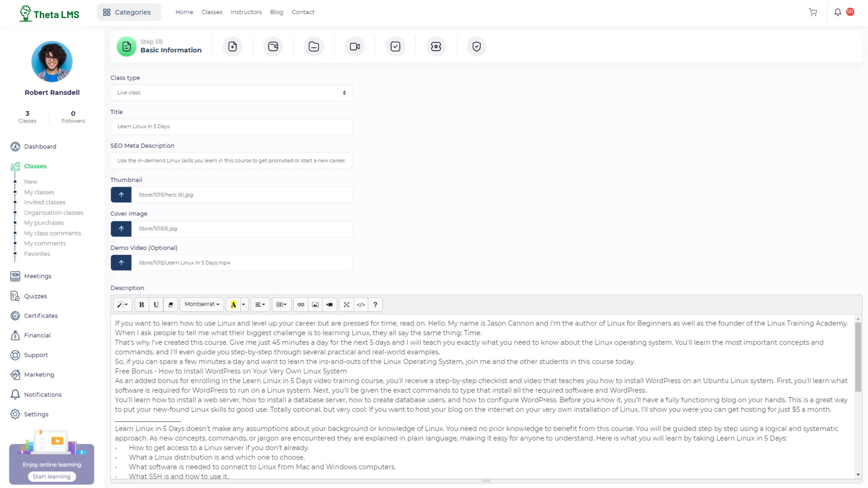Open the Categories menu
The height and width of the screenshot is (488, 868).
[128, 12]
